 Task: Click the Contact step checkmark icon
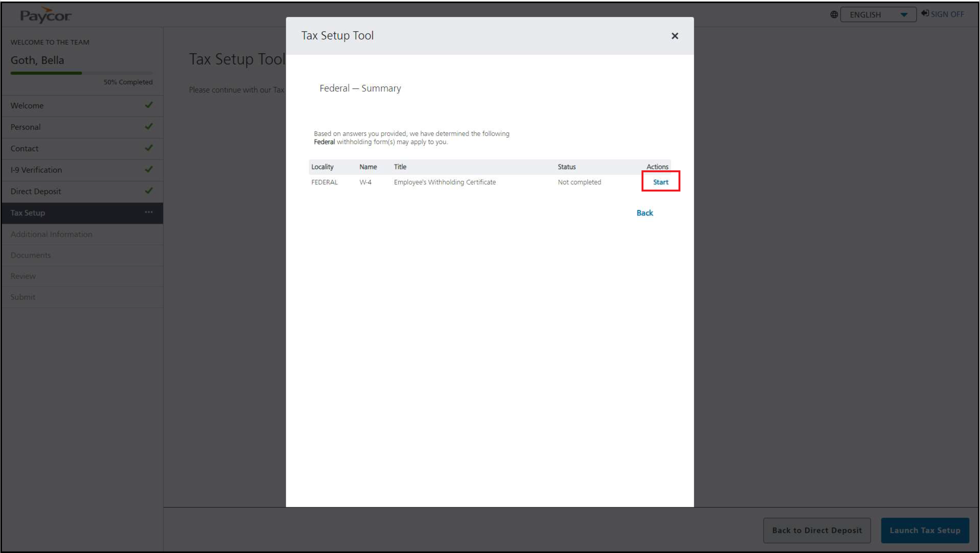[149, 148]
